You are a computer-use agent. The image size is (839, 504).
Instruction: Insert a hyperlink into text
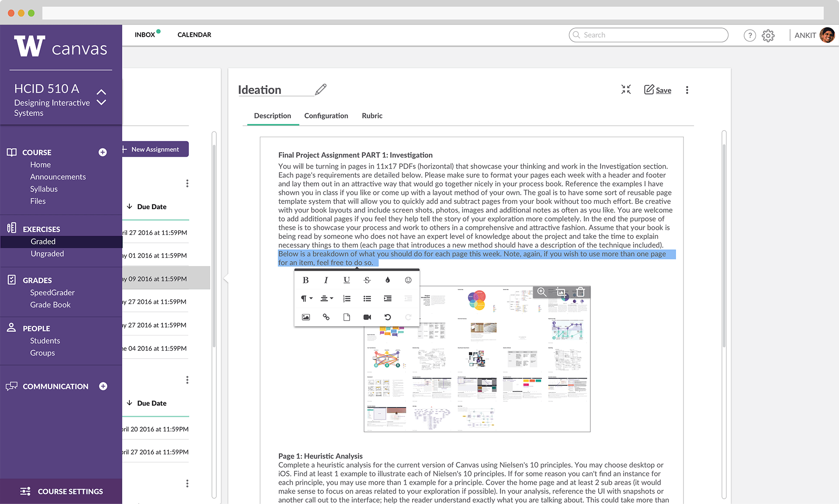click(x=326, y=317)
